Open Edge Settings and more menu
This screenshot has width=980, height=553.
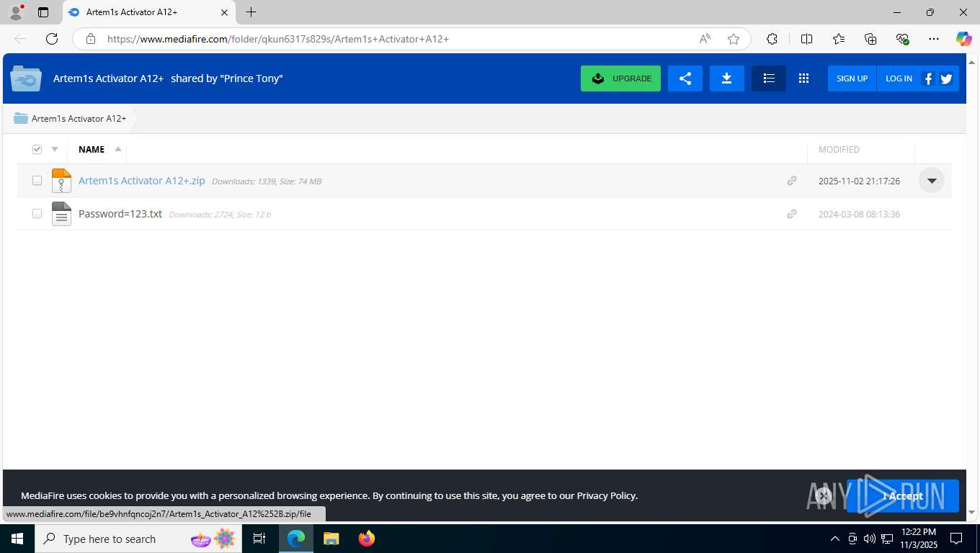point(934,39)
